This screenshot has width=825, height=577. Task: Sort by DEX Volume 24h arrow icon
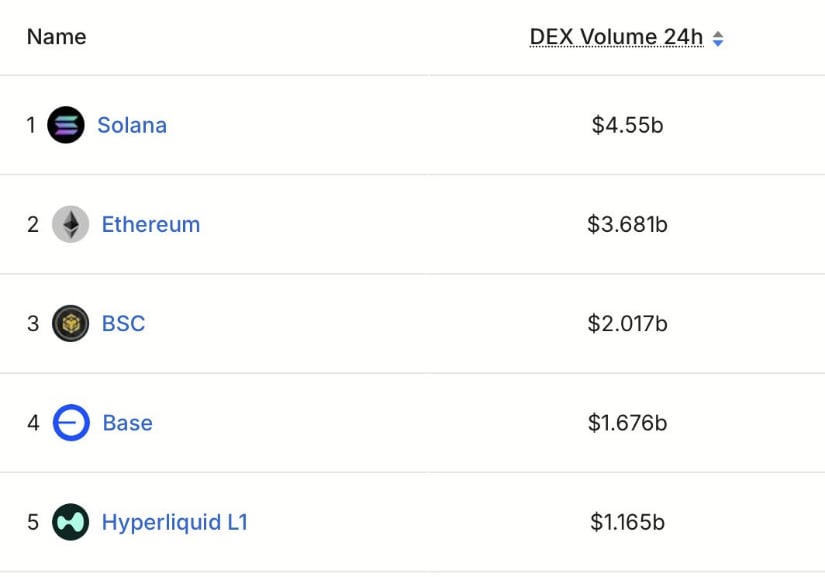(x=718, y=38)
